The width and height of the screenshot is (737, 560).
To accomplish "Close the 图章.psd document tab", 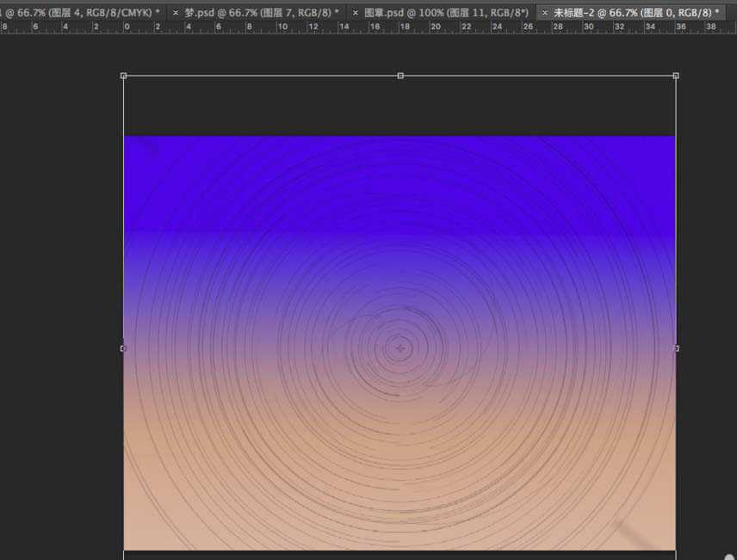I will tap(356, 13).
